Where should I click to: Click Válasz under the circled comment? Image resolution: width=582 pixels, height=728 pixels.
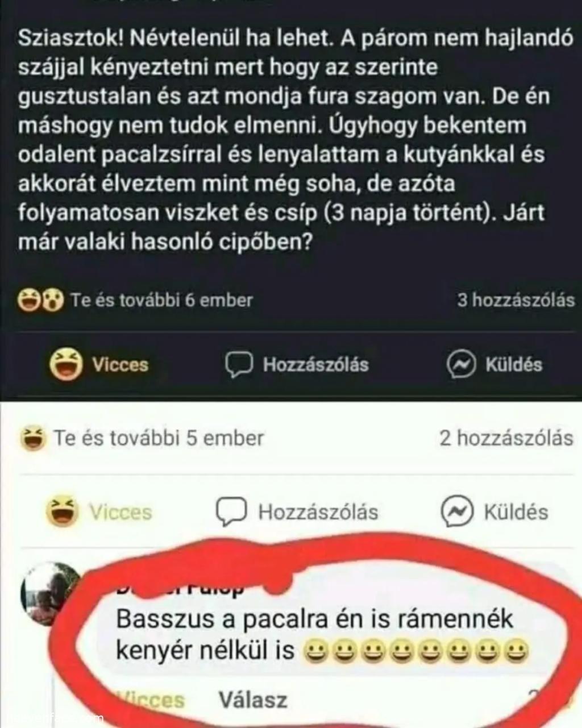[x=253, y=700]
